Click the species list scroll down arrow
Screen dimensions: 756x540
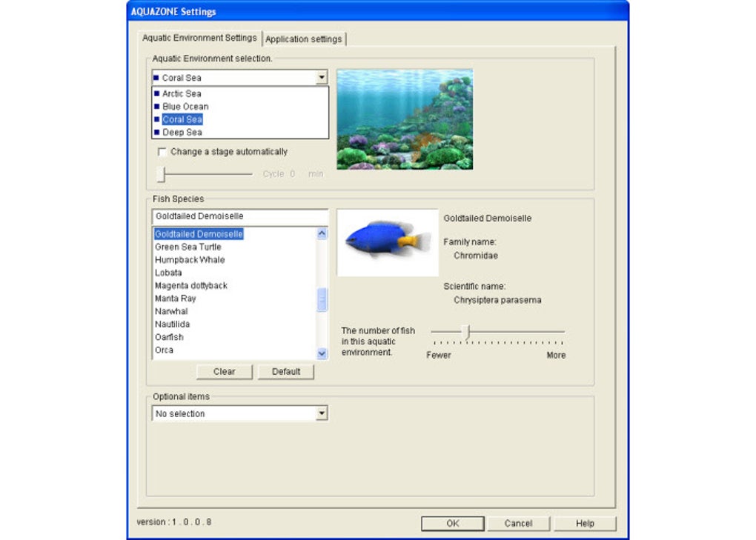(322, 353)
